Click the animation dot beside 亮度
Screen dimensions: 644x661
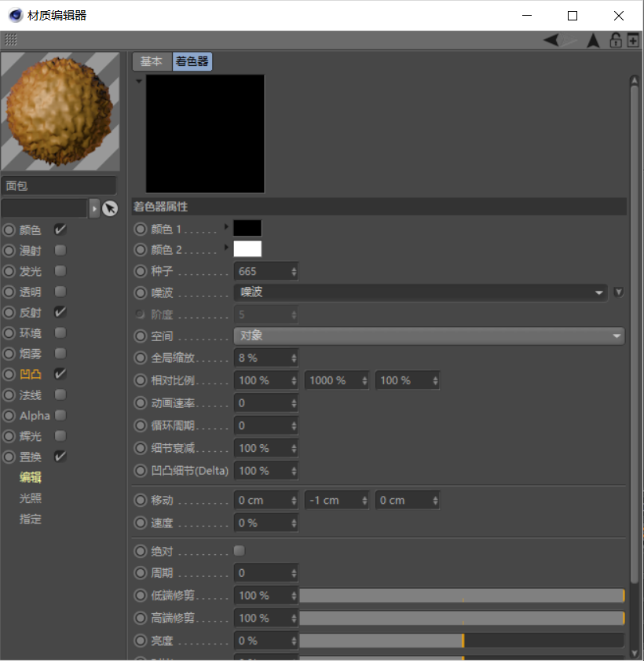(141, 641)
